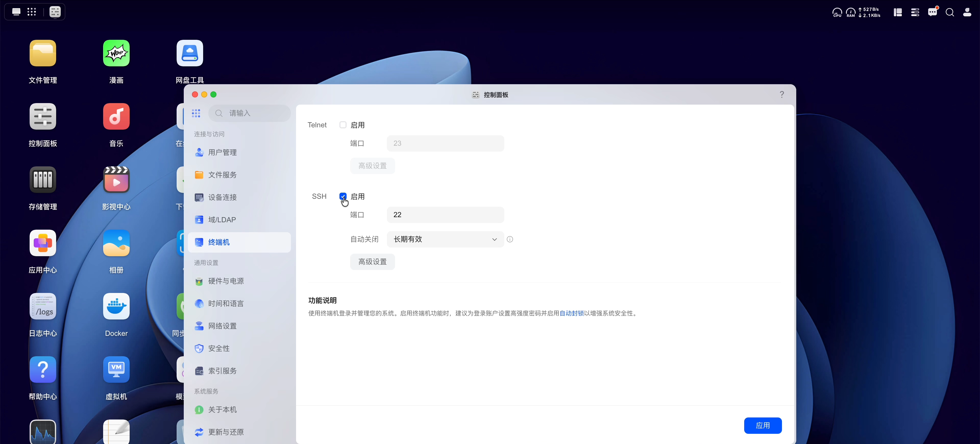Screen dimensions: 980x444
Task: Go to 用户管理 in sidebar
Action: (239, 153)
